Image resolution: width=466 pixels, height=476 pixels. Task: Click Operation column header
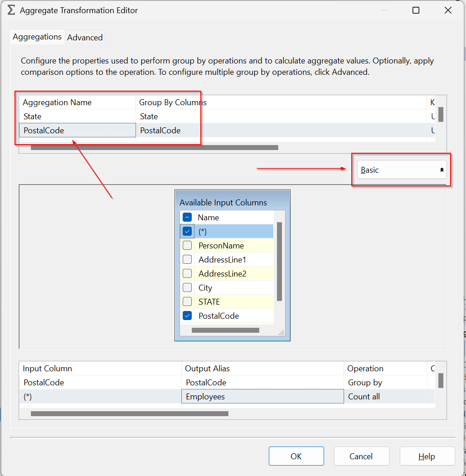385,368
